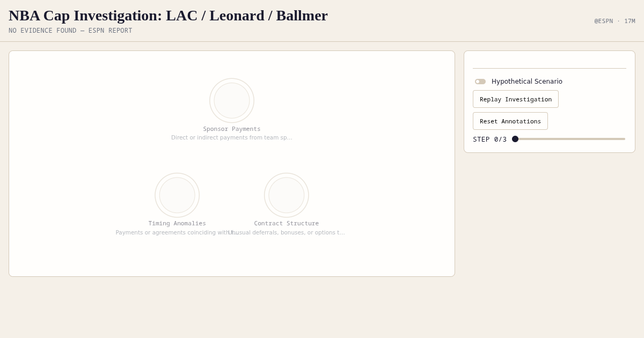The image size is (644, 338).
Task: Click the Reset Annotations button
Action: click(x=510, y=121)
